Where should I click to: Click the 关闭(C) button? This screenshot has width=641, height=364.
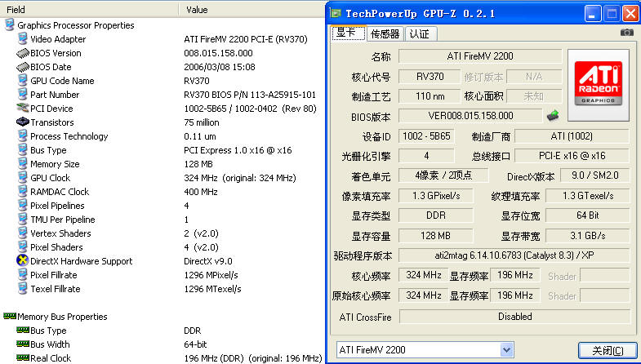[608, 350]
